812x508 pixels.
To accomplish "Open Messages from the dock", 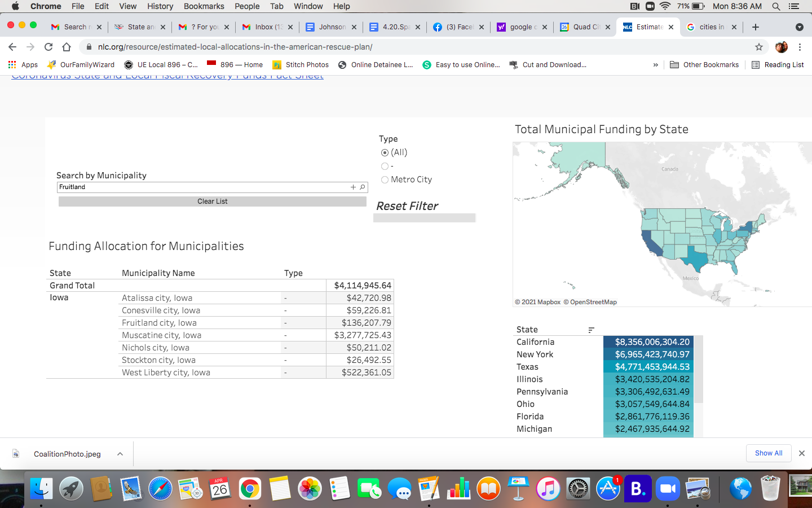I will pos(399,488).
